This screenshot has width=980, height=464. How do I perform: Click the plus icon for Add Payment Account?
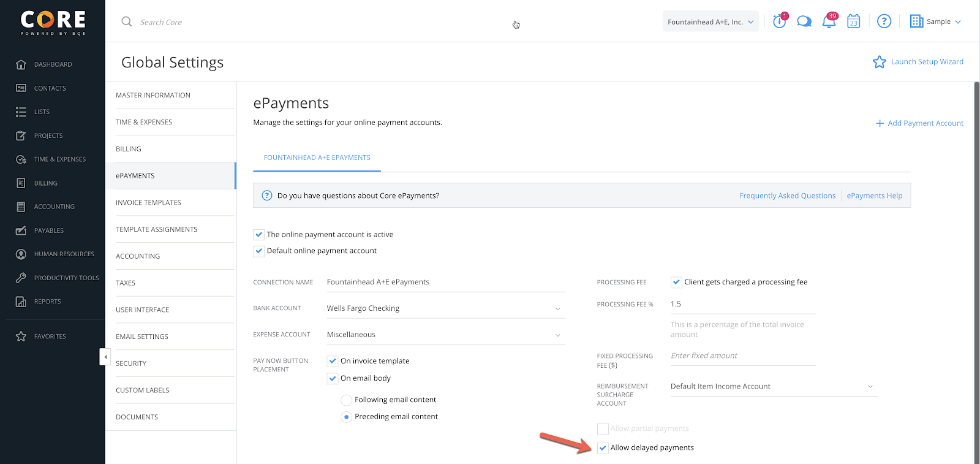point(880,123)
